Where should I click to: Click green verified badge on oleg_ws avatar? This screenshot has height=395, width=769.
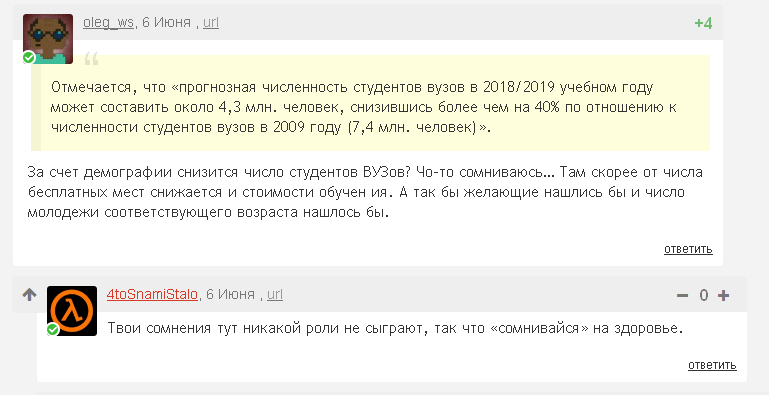pyautogui.click(x=29, y=58)
